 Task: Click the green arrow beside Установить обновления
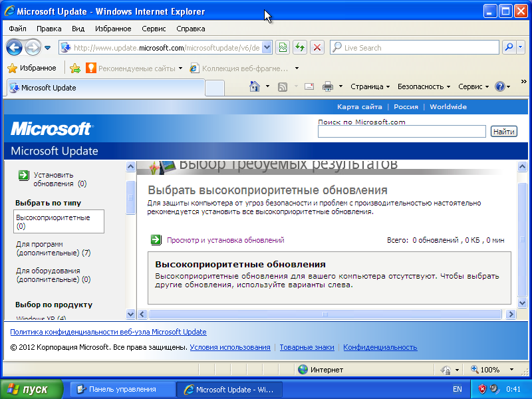(24, 176)
